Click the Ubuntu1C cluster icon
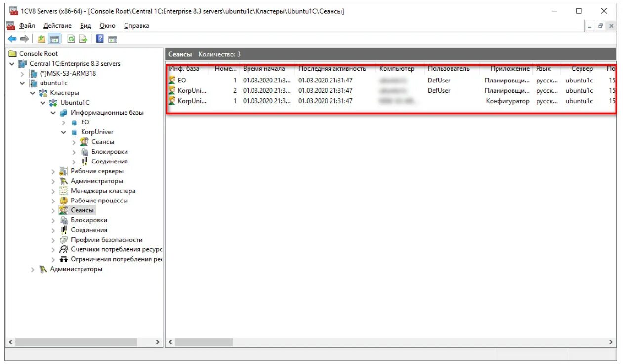 (x=53, y=103)
